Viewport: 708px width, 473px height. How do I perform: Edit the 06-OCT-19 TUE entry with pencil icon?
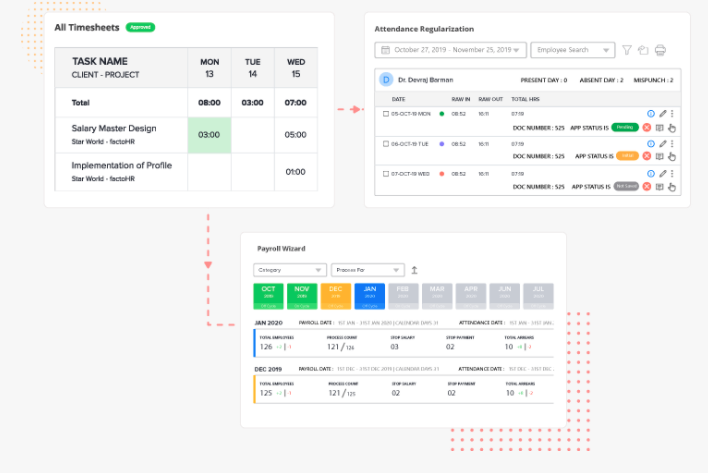coord(662,144)
